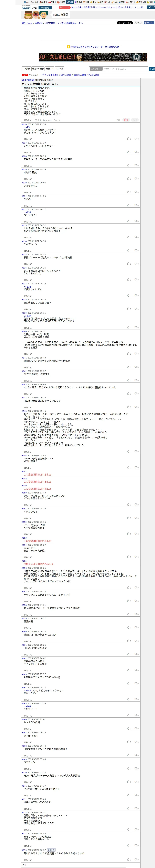Click the blue search submit button
Image resolution: width=155 pixels, height=868 pixels.
point(152,69)
